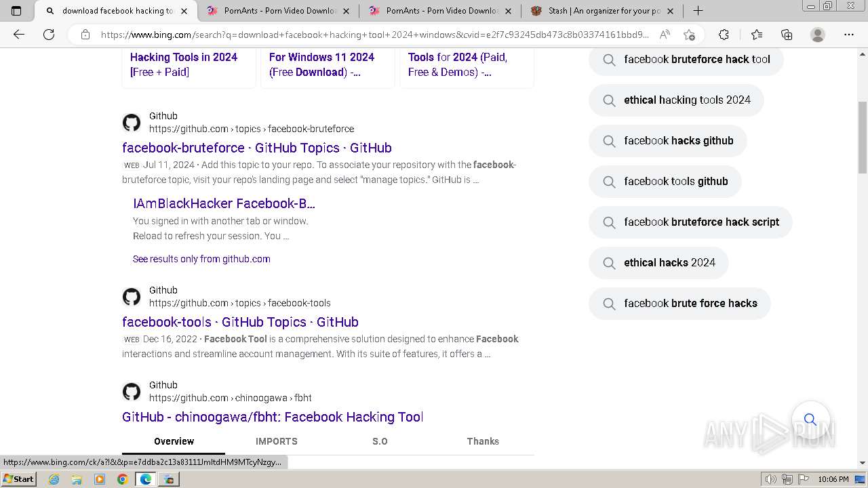Click See results only from github.com

click(201, 259)
